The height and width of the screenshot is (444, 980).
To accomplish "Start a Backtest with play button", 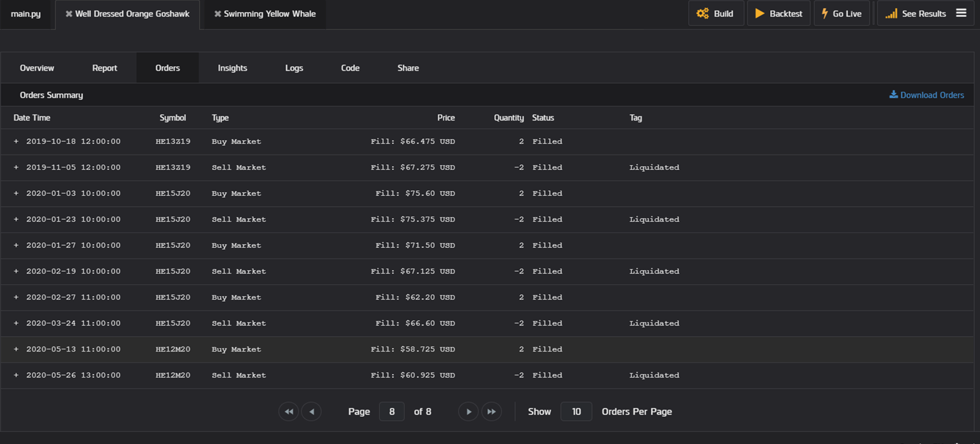I will 778,14.
